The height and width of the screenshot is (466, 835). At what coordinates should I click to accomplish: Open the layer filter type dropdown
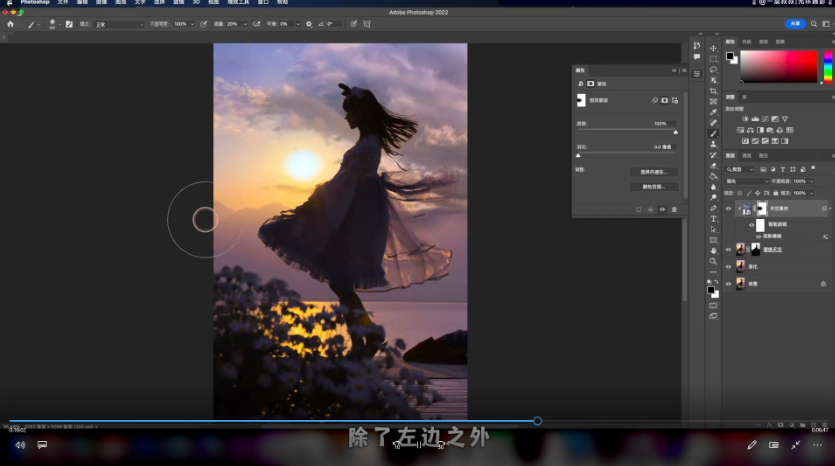[x=740, y=169]
